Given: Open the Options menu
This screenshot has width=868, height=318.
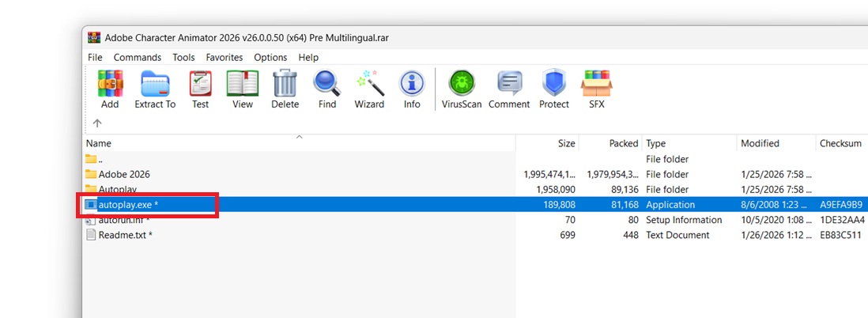Looking at the screenshot, I should pyautogui.click(x=270, y=57).
